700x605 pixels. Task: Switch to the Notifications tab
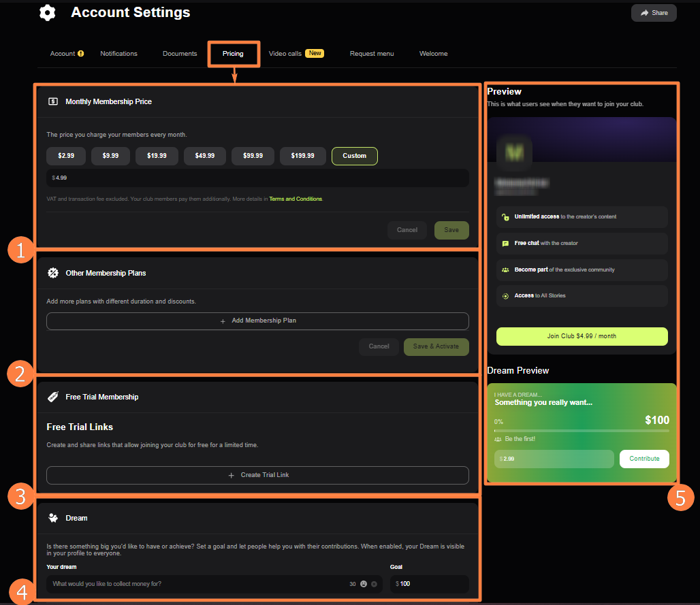coord(118,54)
